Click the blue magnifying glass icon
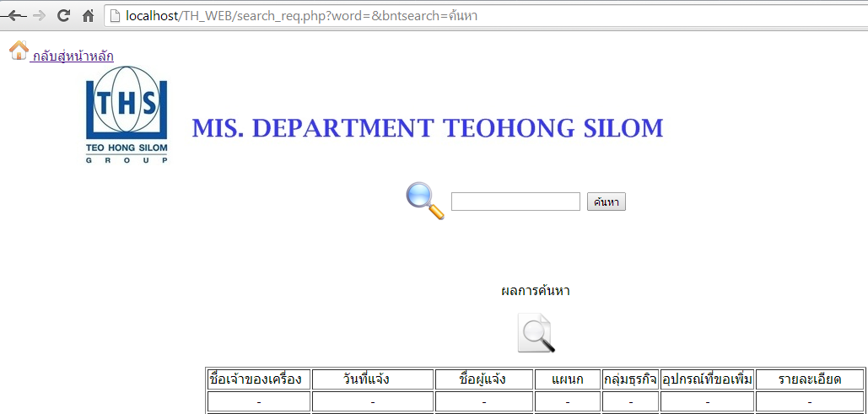 click(426, 201)
